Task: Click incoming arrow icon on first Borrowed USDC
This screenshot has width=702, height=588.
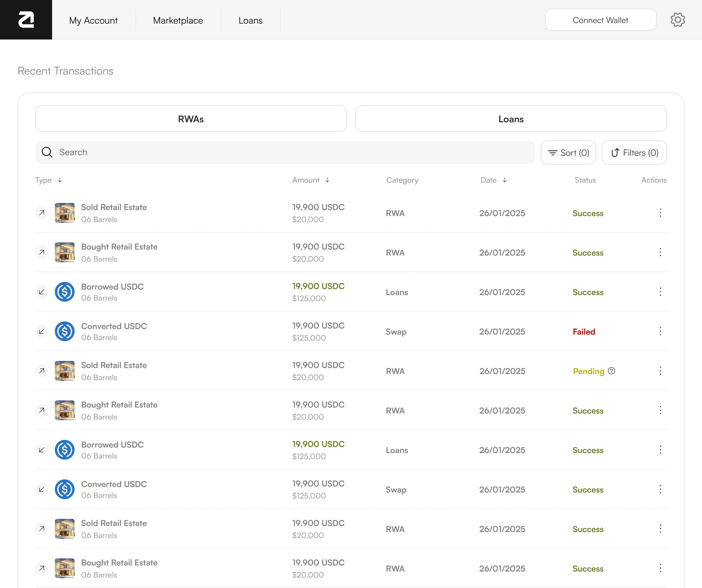Action: point(42,292)
